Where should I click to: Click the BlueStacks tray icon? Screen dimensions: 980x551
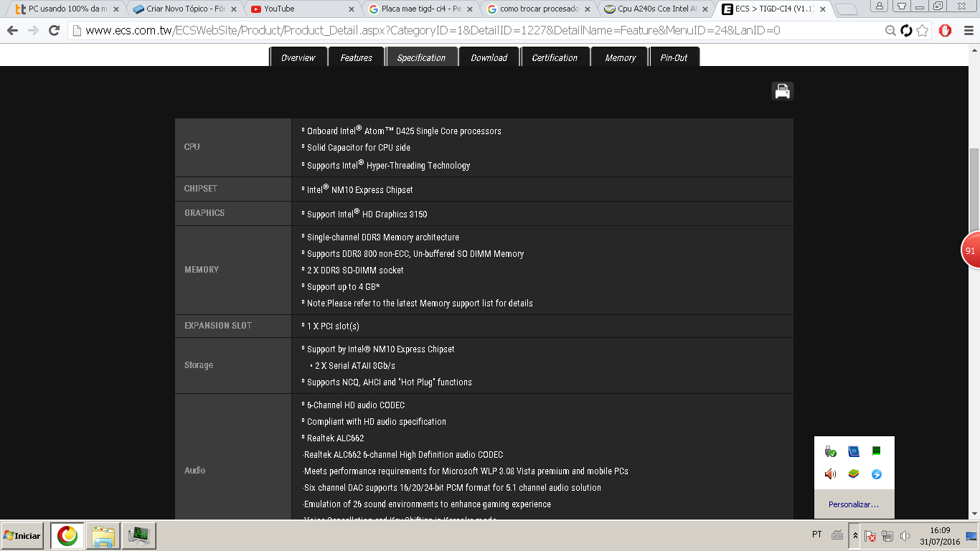[x=854, y=474]
